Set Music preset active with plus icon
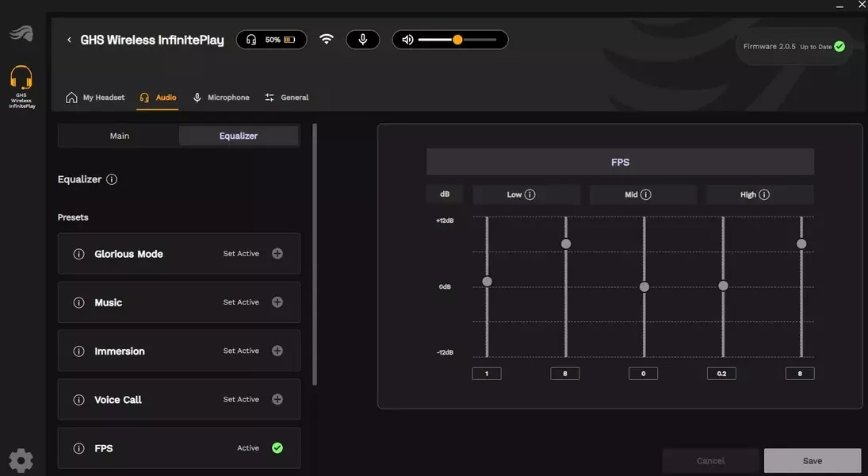The height and width of the screenshot is (476, 868). [x=277, y=302]
